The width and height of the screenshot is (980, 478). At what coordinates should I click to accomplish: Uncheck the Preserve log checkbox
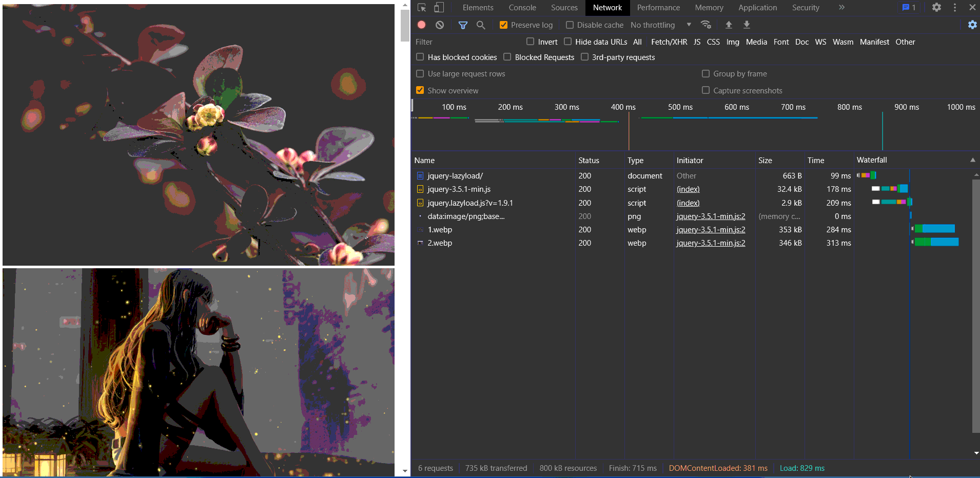click(503, 25)
